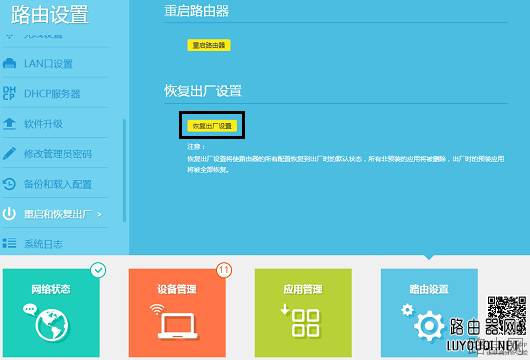
Task: Click the 路由设置 title at top left
Action: point(50,15)
